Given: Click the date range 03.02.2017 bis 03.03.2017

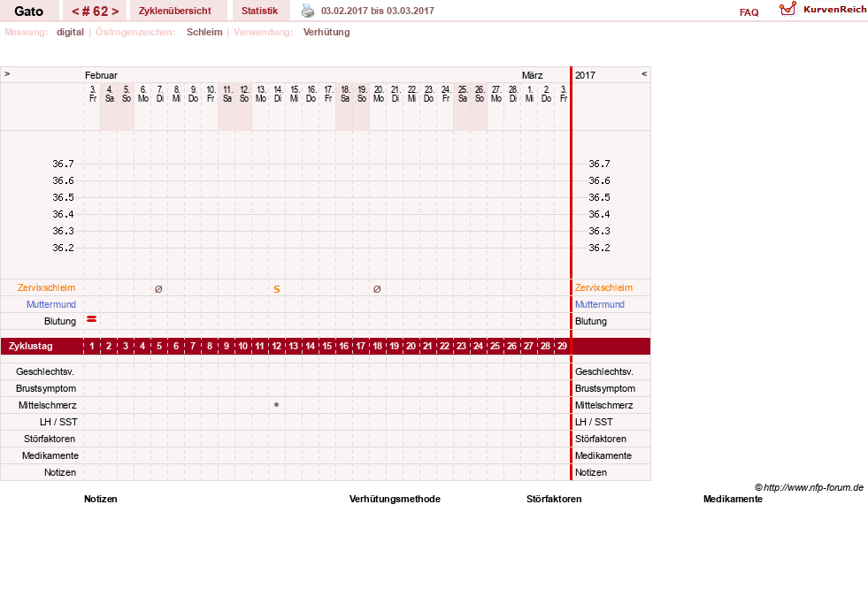Looking at the screenshot, I should click(378, 11).
